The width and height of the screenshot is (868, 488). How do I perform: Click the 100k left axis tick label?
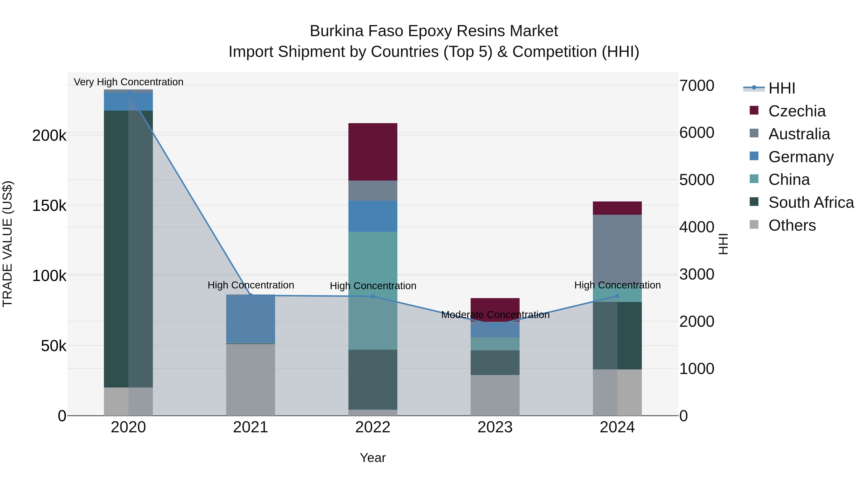[x=49, y=276]
